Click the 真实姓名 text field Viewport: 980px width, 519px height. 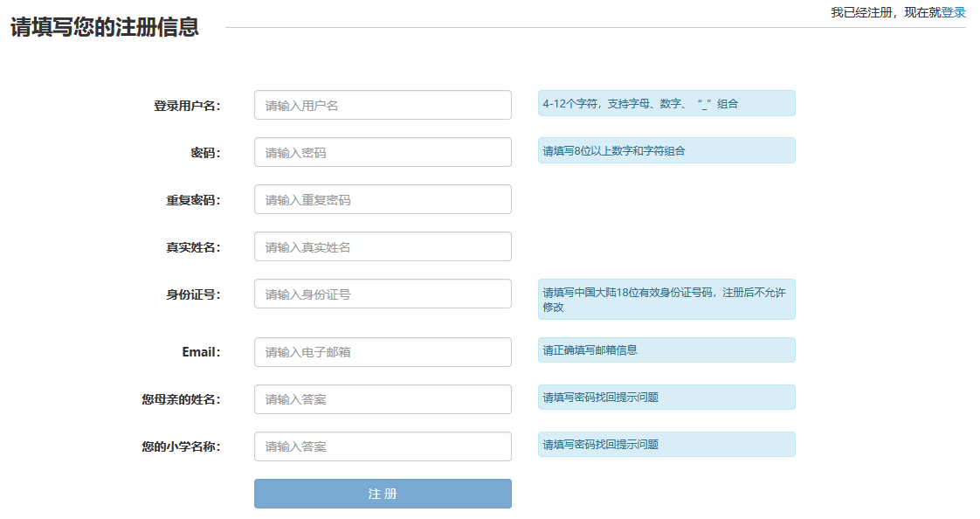coord(383,246)
